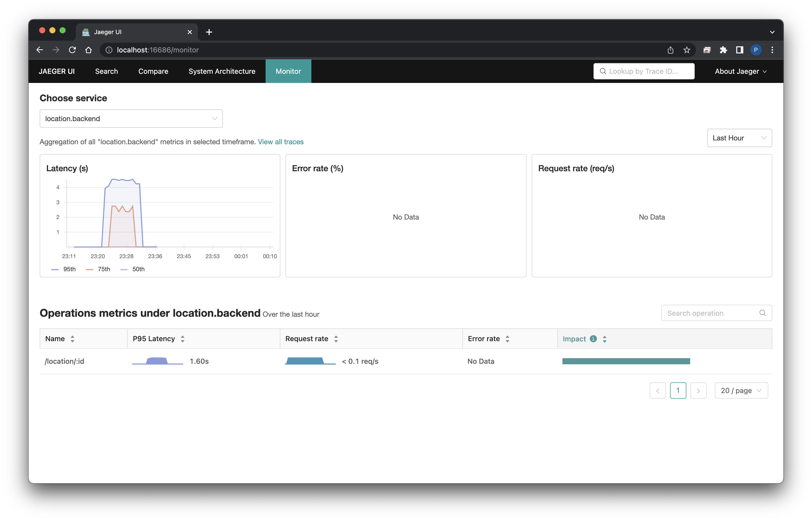
Task: Toggle the 50th percentile legend
Action: click(x=133, y=269)
